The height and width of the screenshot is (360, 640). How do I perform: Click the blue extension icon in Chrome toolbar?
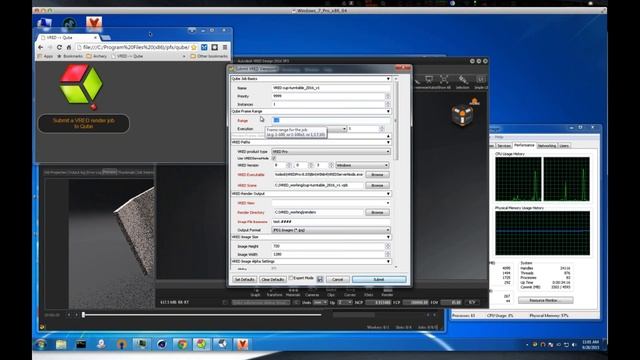pos(204,47)
